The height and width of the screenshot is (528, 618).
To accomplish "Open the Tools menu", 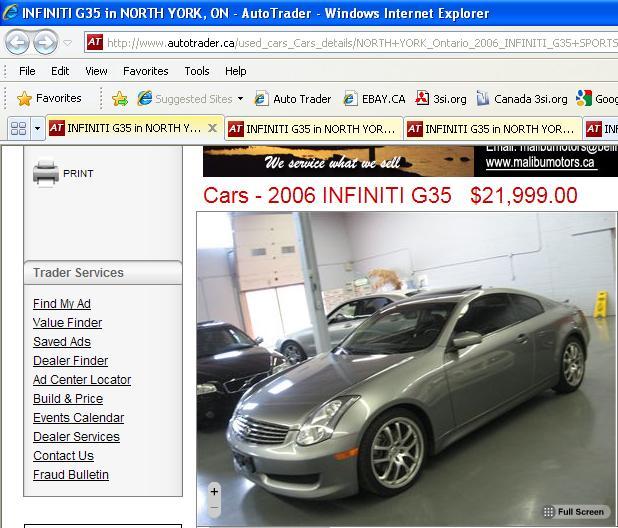I will pyautogui.click(x=197, y=71).
